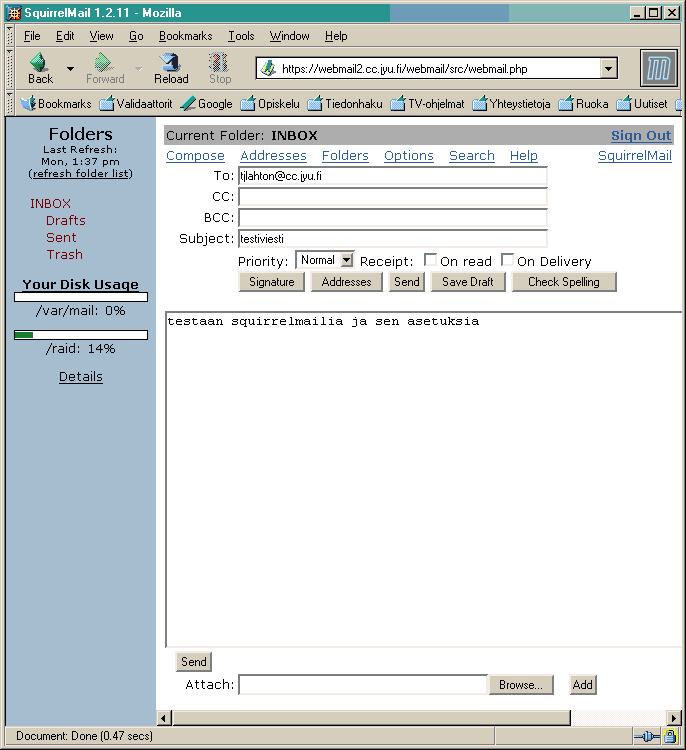686x750 pixels.
Task: Click the Send button next to Save Draft
Action: (407, 282)
